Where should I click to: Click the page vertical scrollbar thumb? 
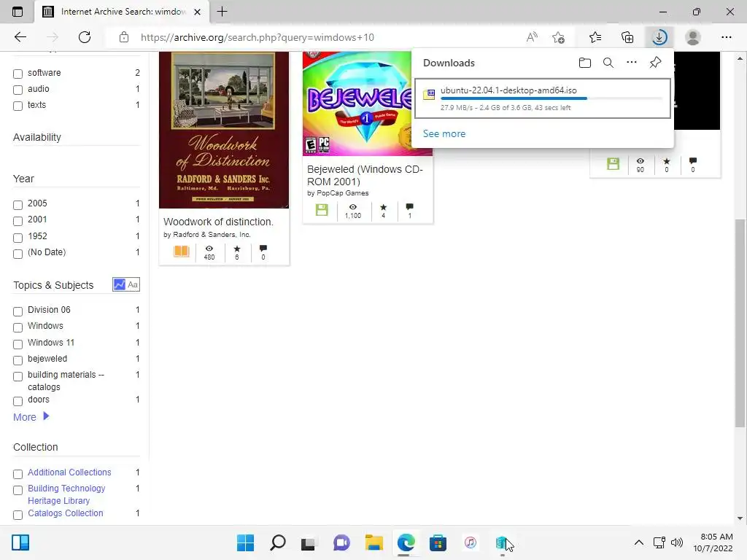pyautogui.click(x=740, y=324)
